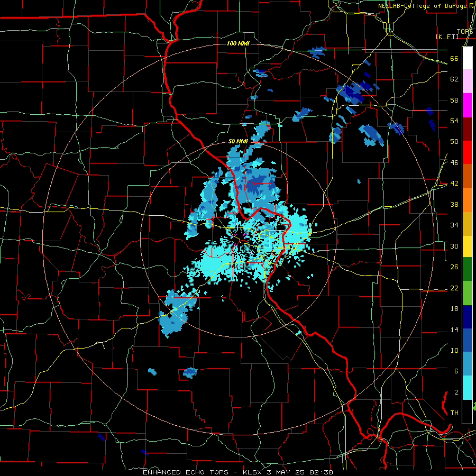The width and height of the screenshot is (476, 476).
Task: Choose the dark orange legend swatch
Action: pyautogui.click(x=467, y=176)
